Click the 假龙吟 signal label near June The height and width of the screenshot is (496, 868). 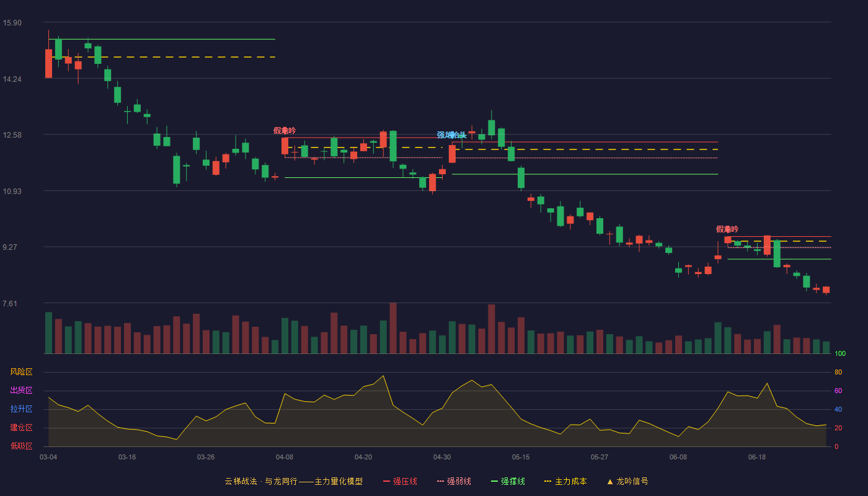(x=727, y=229)
